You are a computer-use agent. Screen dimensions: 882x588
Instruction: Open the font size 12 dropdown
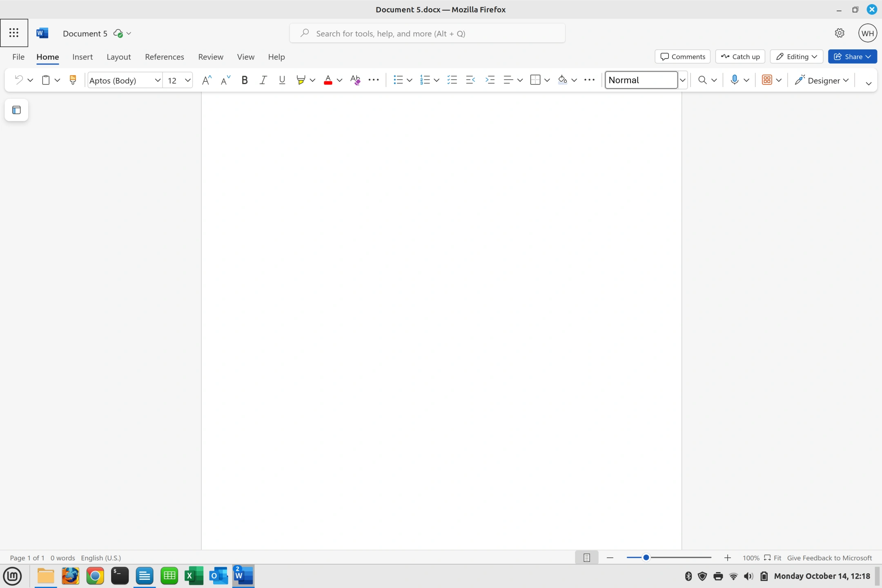[x=188, y=80]
